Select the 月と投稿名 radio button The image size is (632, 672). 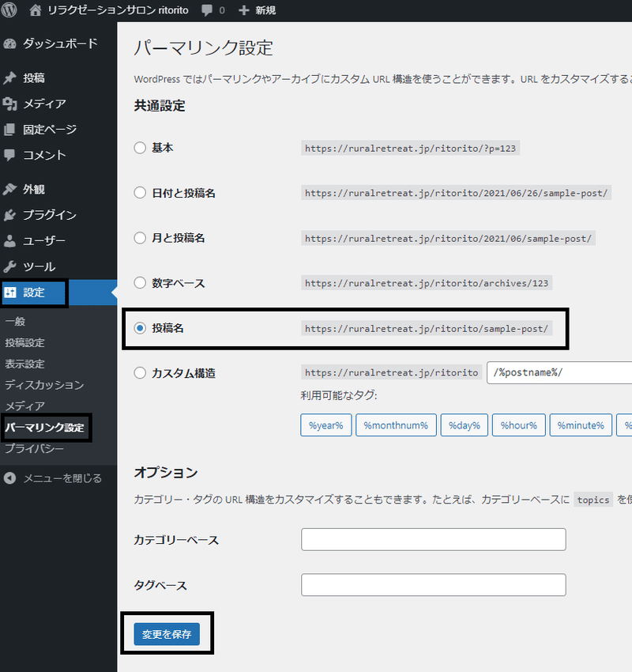[140, 238]
